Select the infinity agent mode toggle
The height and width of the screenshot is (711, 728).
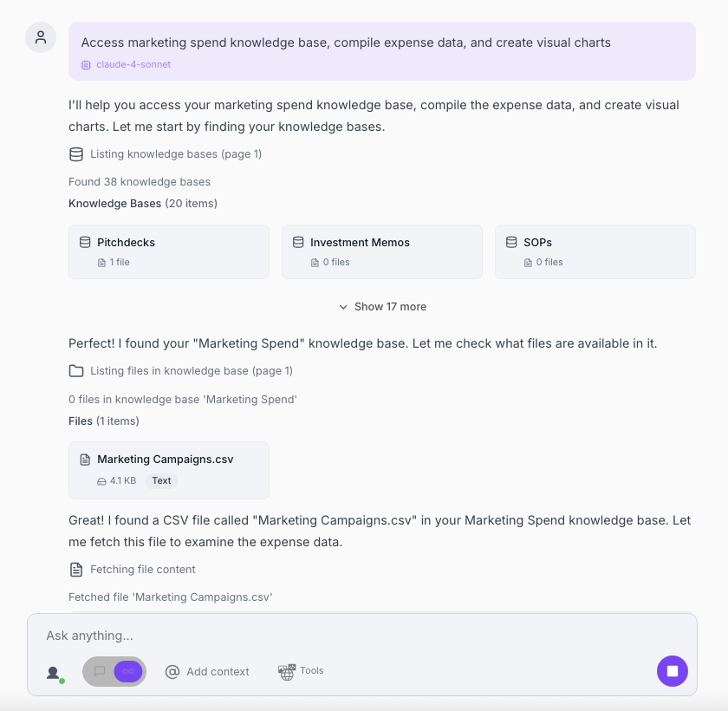(128, 671)
